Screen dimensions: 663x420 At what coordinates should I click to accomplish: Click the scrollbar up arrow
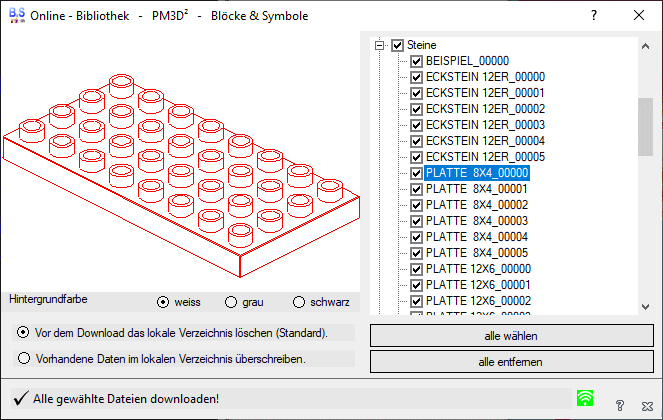[x=645, y=47]
